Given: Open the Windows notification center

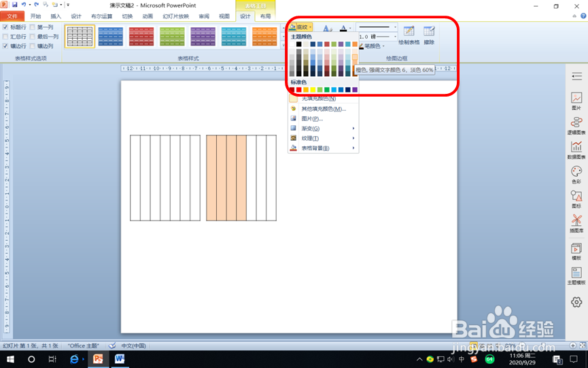Looking at the screenshot, I should click(573, 359).
